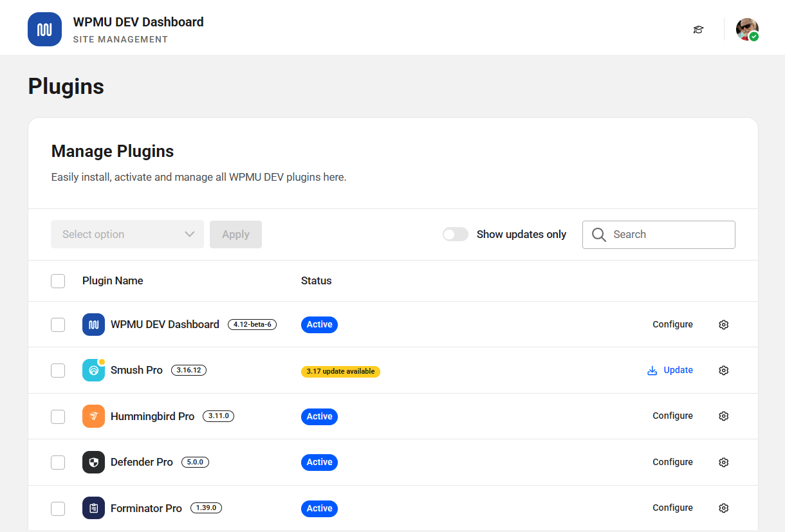Click the Smush Pro plugin icon

93,371
